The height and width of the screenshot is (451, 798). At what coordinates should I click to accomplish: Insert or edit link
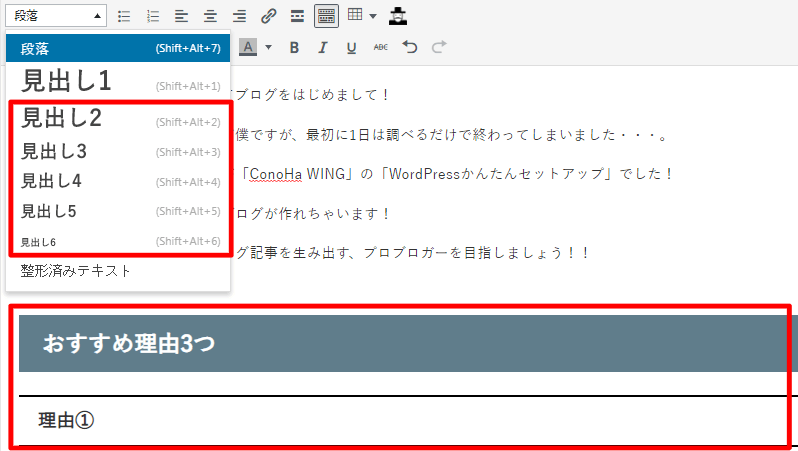tap(268, 16)
